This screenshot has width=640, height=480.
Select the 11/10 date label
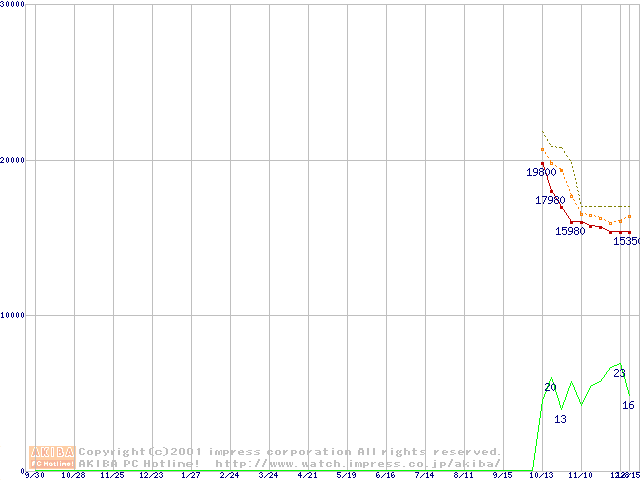tap(580, 476)
